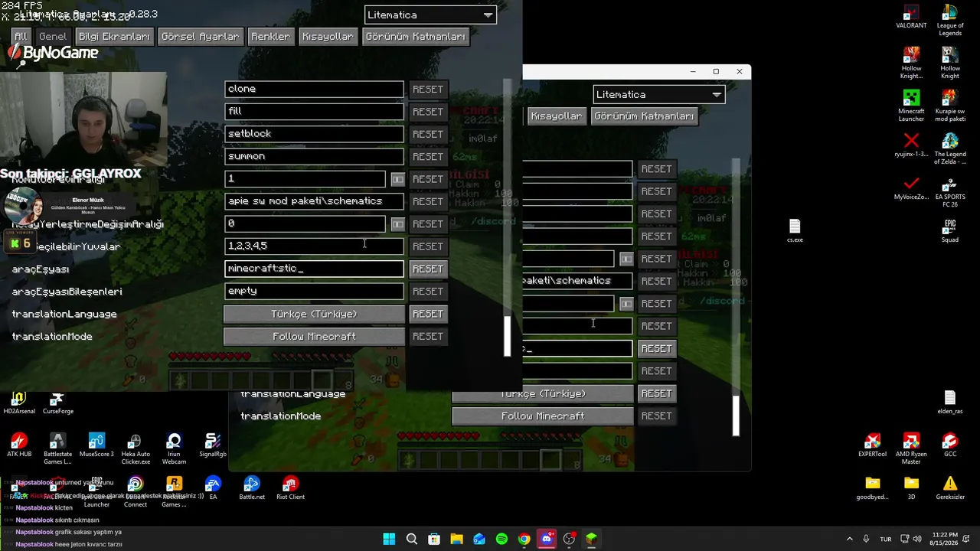Open the Bilgi Ekranları tab
The image size is (980, 551).
pos(114,37)
